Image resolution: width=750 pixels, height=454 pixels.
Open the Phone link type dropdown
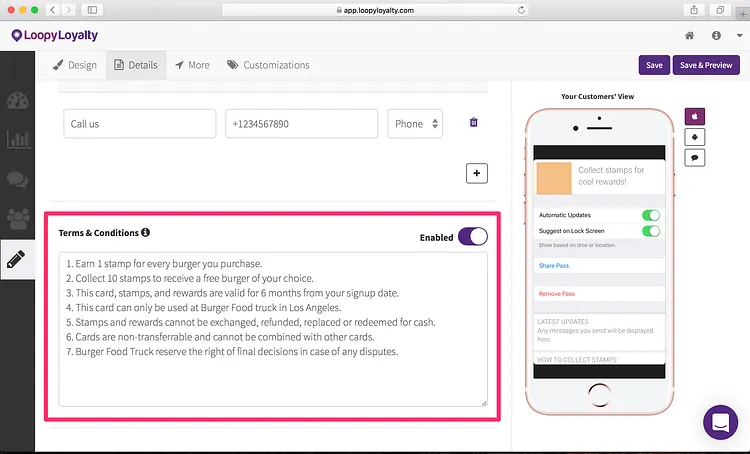415,124
